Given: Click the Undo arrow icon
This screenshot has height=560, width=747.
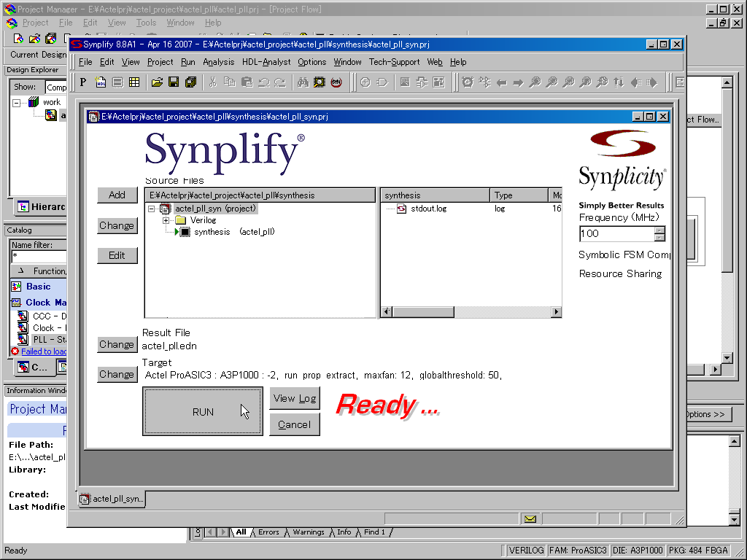Looking at the screenshot, I should (x=263, y=82).
